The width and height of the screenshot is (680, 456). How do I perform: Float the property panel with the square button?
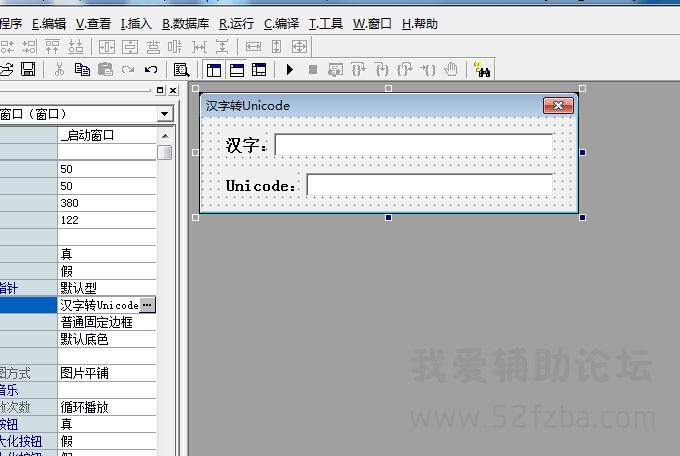click(160, 90)
